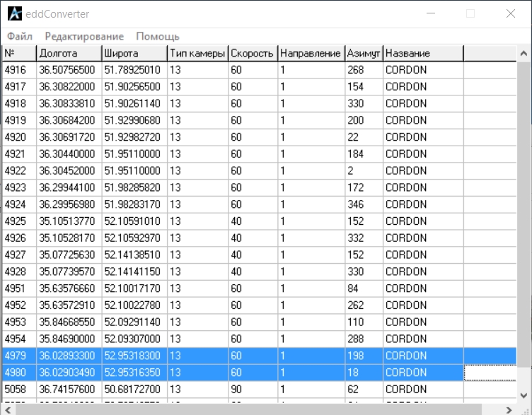The height and width of the screenshot is (415, 532).
Task: Click the Направление column header
Action: click(x=311, y=54)
